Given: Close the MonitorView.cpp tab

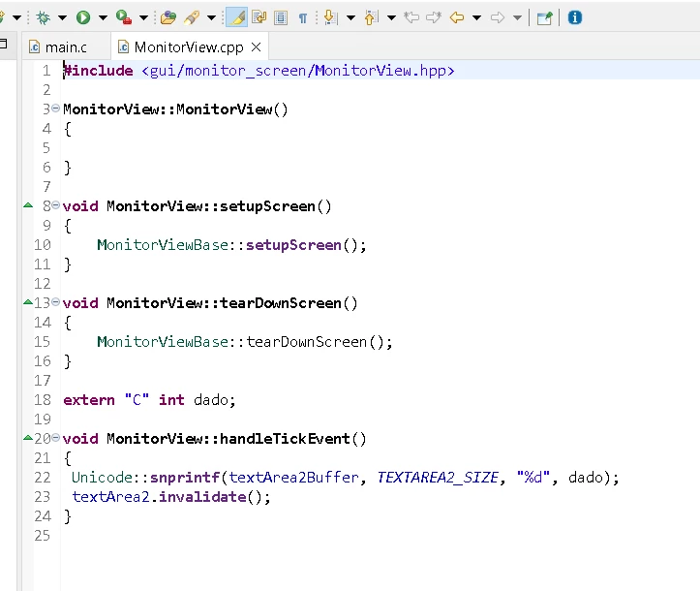Looking at the screenshot, I should coord(257,47).
